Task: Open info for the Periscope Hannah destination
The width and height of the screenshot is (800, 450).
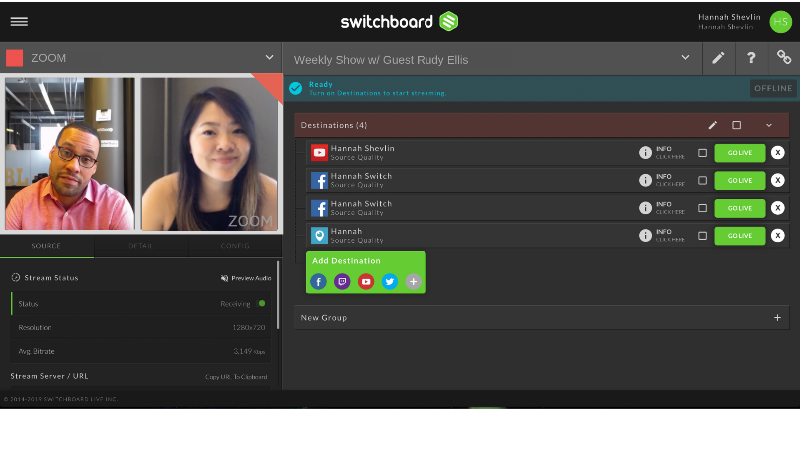Action: pos(645,235)
